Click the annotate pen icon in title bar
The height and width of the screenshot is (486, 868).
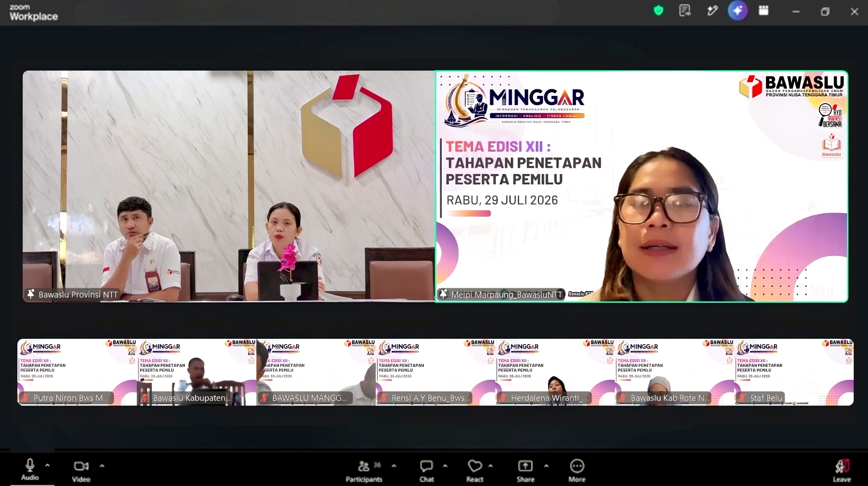tap(712, 11)
